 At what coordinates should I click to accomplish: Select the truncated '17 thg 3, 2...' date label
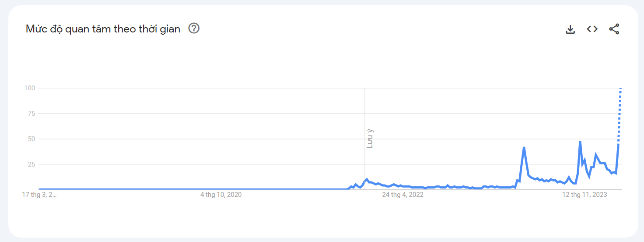[x=39, y=195]
